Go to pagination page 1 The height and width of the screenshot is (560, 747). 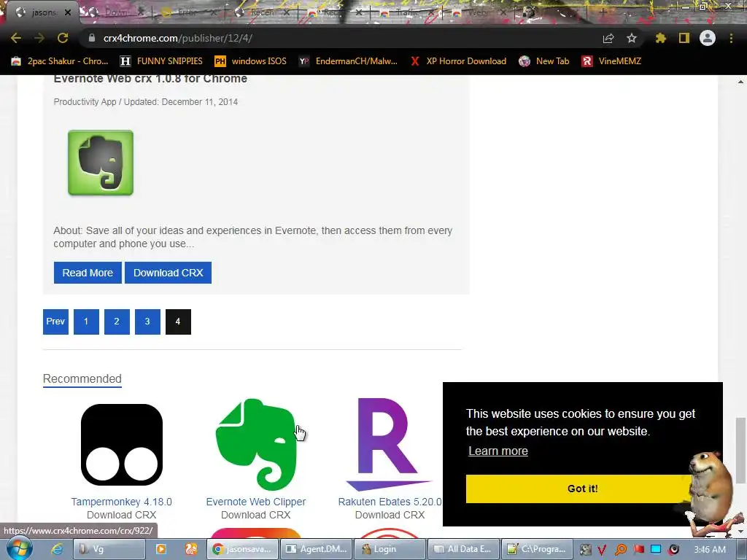[x=86, y=322]
